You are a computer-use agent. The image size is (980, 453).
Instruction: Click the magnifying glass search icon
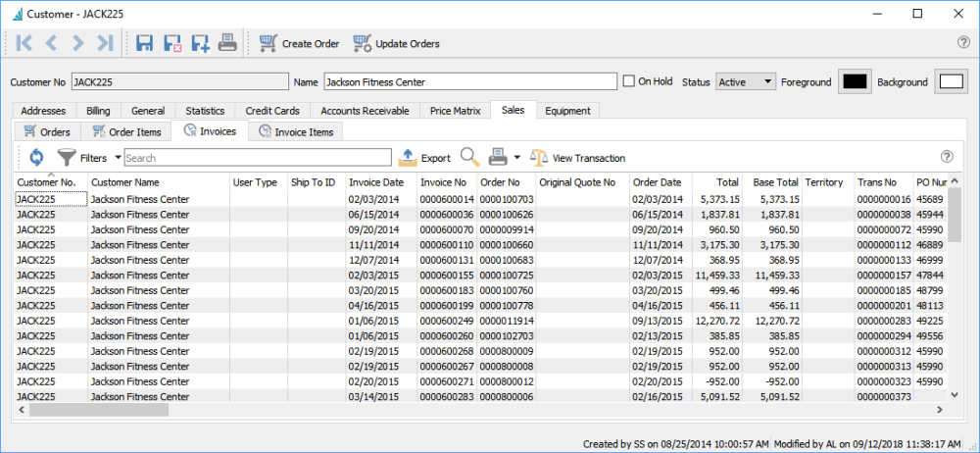pyautogui.click(x=469, y=157)
